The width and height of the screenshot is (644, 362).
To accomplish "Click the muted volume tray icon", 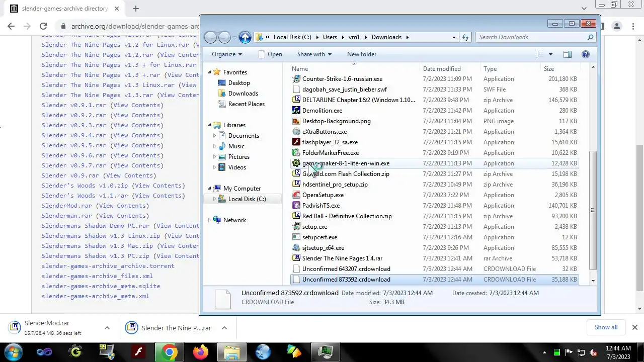I will click(x=593, y=352).
